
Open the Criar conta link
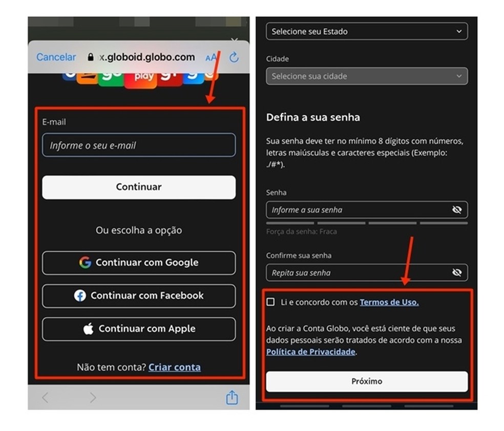point(175,367)
